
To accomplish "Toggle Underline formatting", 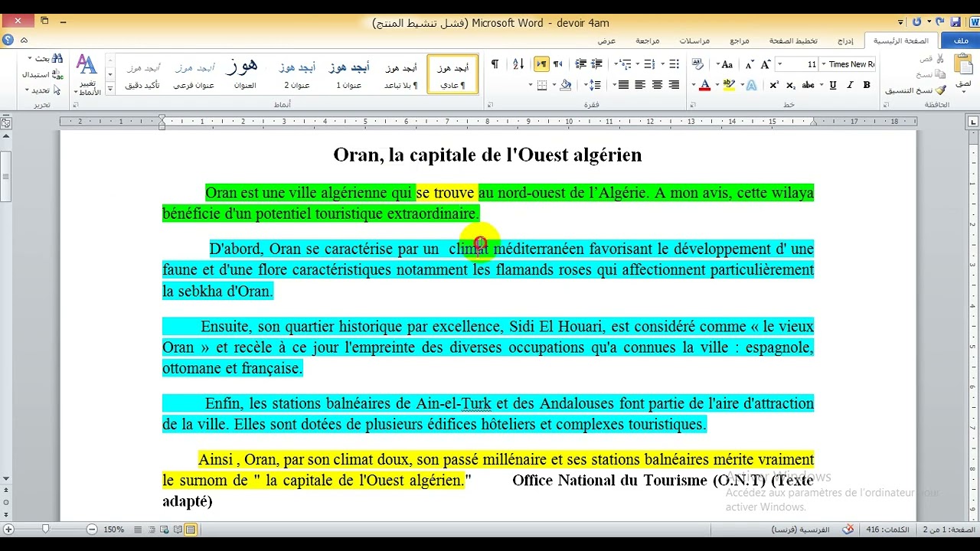I will click(x=833, y=85).
